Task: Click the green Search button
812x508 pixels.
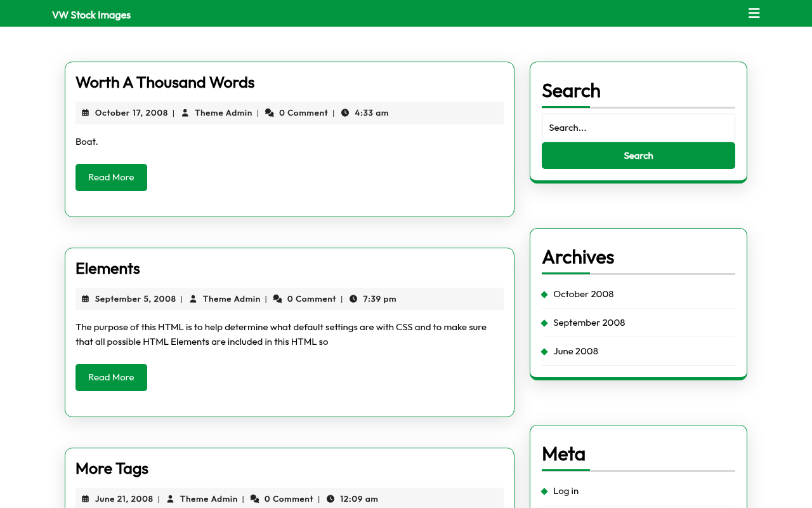Action: (638, 156)
